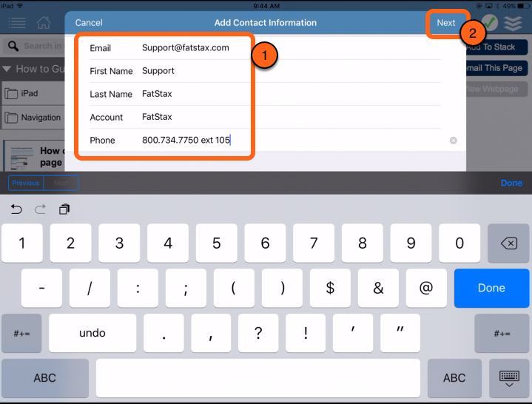Switch to symbols with right #+= key
The image size is (532, 404).
(x=502, y=333)
